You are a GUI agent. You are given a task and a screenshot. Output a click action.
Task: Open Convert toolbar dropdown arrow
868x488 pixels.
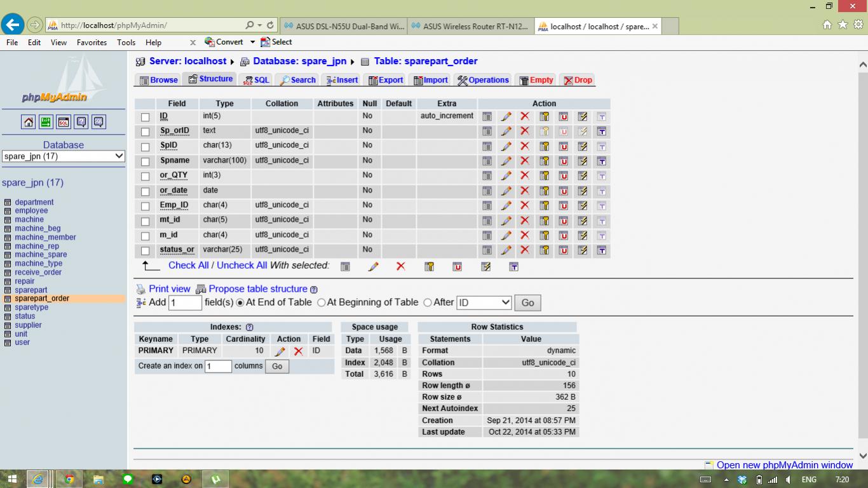click(252, 42)
